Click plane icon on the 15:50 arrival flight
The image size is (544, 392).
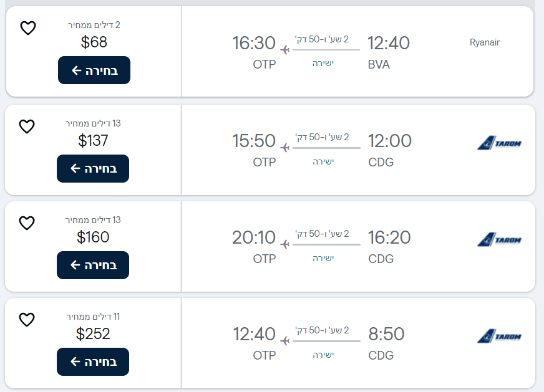tap(286, 148)
